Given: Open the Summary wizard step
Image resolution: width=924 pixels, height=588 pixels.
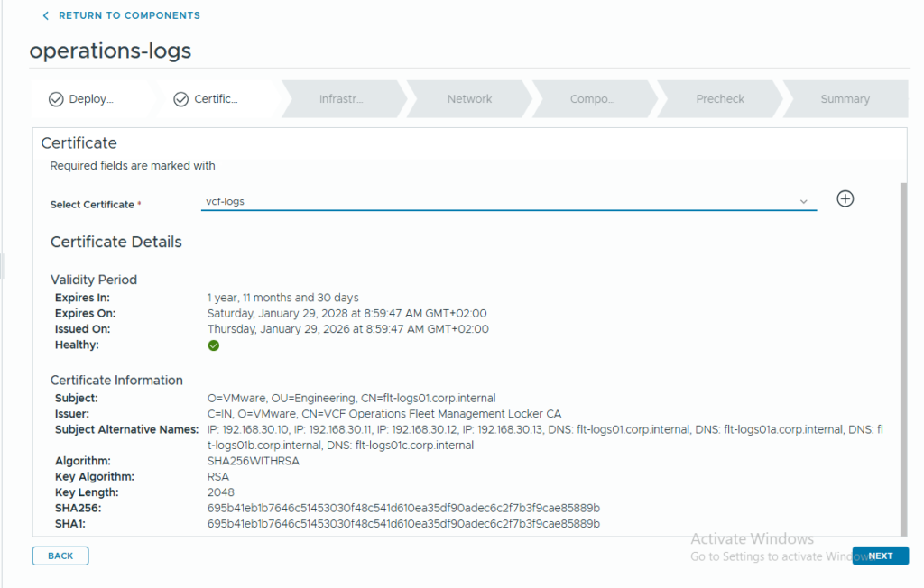Looking at the screenshot, I should click(845, 99).
